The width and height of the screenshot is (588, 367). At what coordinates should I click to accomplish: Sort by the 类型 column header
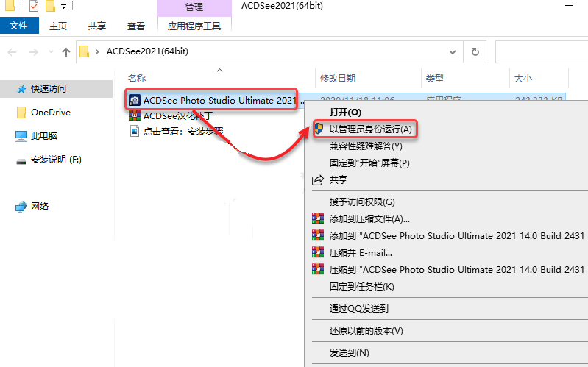(435, 79)
